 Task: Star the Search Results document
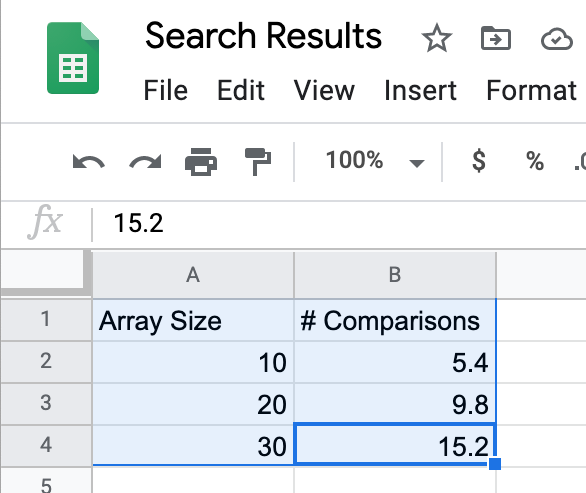(437, 37)
